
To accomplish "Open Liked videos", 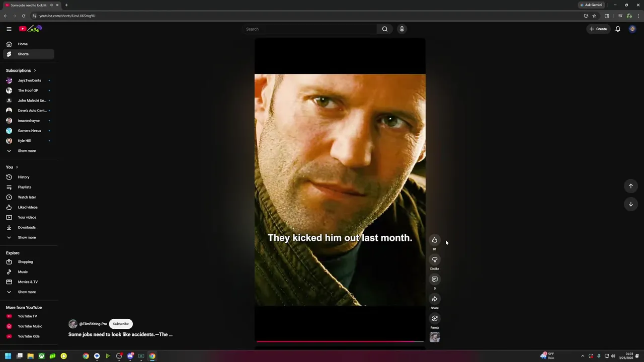I will [x=29, y=207].
